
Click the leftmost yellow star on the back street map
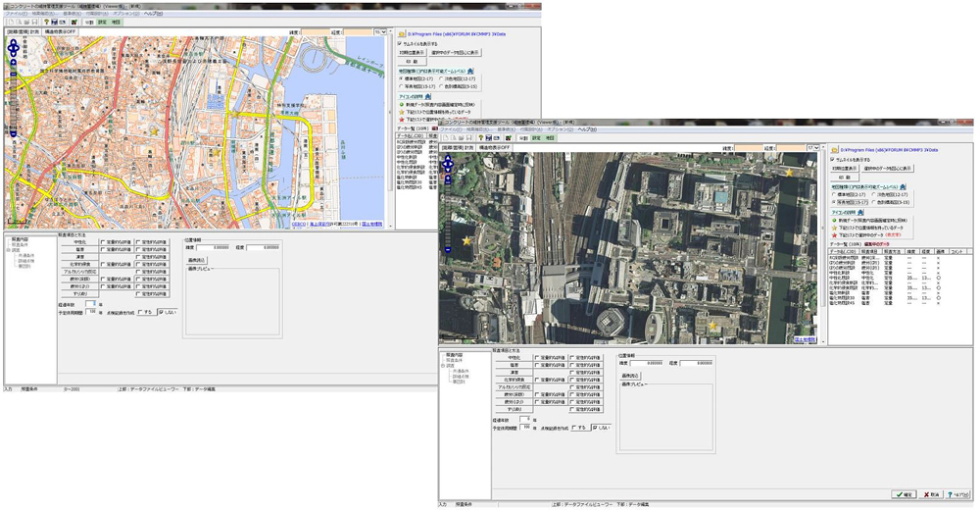[x=154, y=130]
